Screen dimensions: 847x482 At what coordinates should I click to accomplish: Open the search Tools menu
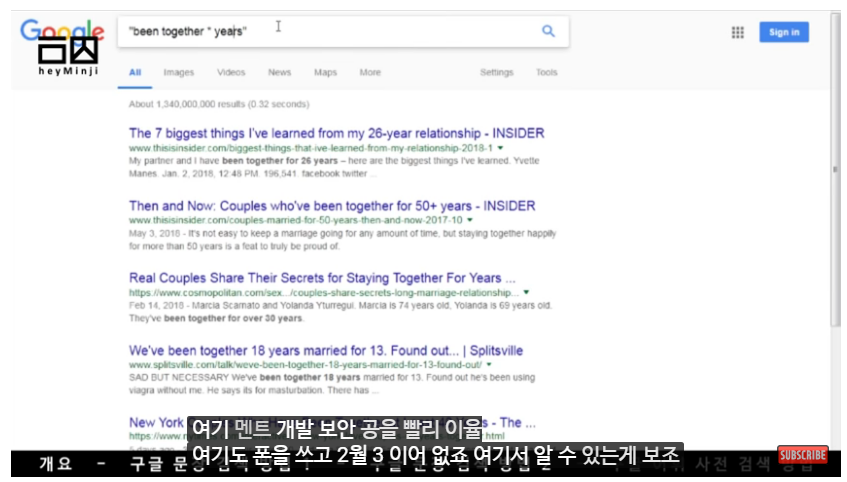[x=547, y=72]
